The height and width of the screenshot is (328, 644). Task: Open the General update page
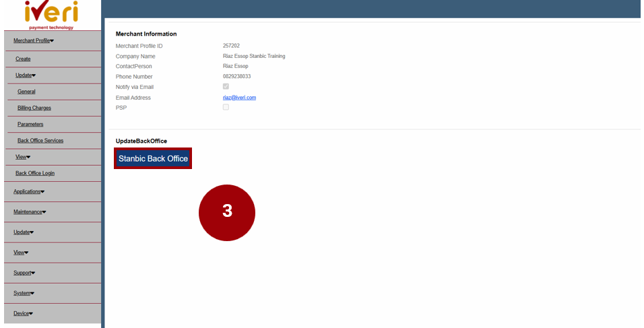click(x=26, y=92)
